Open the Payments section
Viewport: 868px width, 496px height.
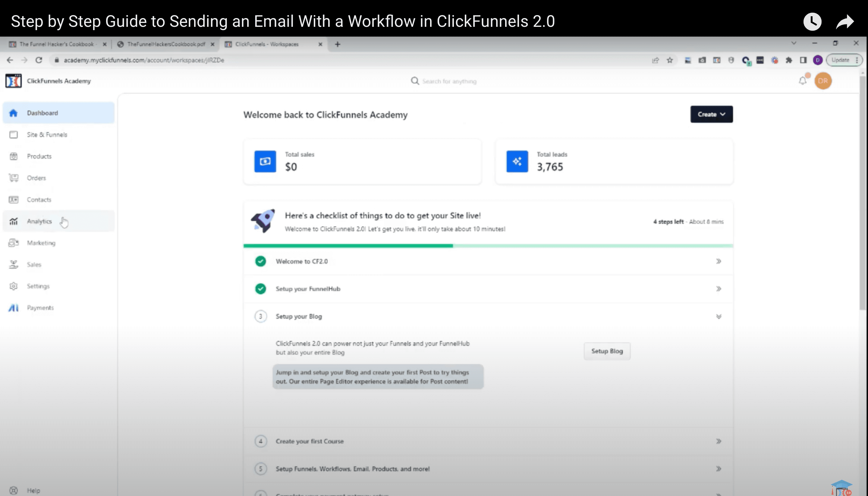[x=40, y=307]
